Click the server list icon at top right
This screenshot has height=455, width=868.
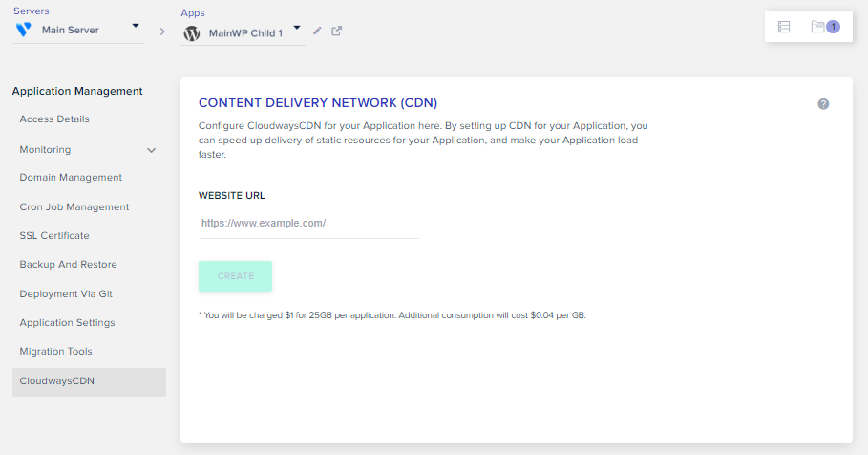pyautogui.click(x=784, y=27)
